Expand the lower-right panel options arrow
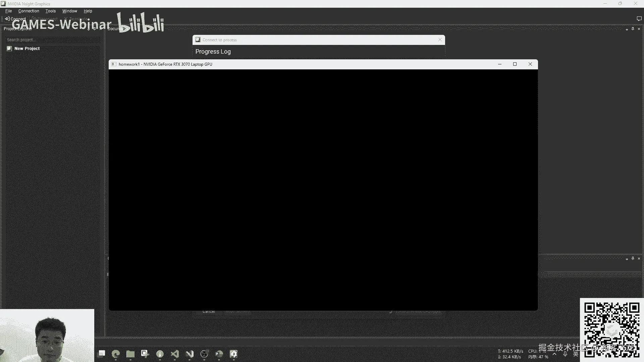 click(627, 259)
